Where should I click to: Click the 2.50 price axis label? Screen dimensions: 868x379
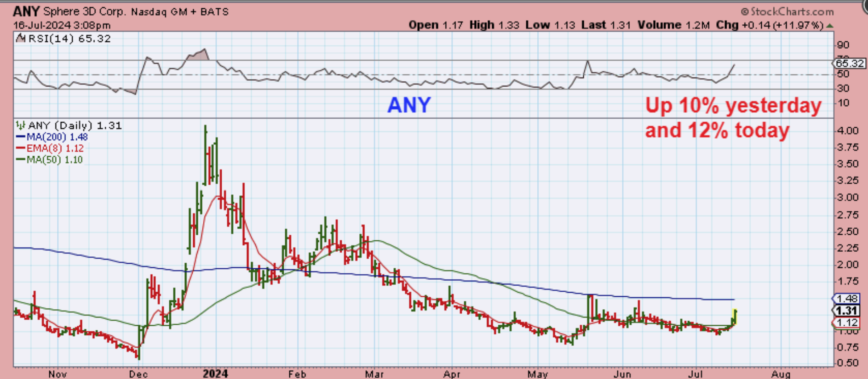[847, 232]
